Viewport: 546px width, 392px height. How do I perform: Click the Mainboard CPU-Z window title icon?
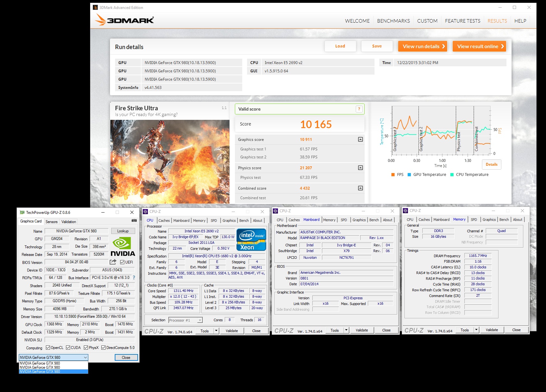[x=275, y=211]
